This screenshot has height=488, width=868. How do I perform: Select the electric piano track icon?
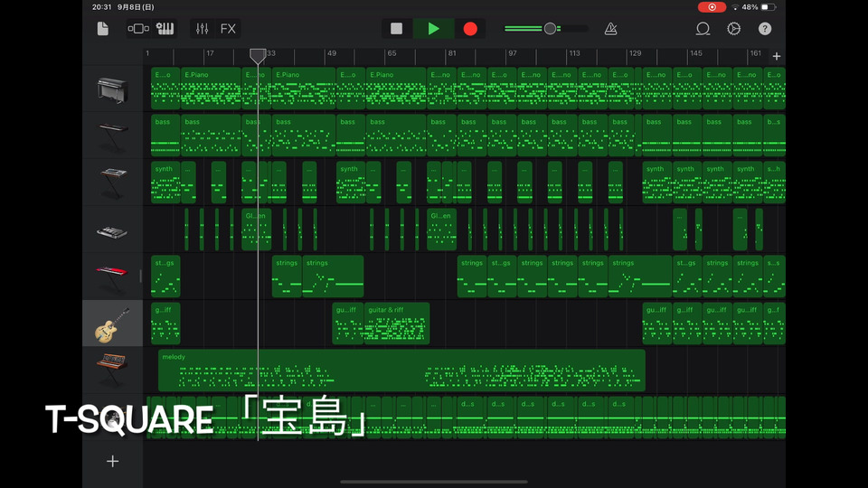[112, 89]
